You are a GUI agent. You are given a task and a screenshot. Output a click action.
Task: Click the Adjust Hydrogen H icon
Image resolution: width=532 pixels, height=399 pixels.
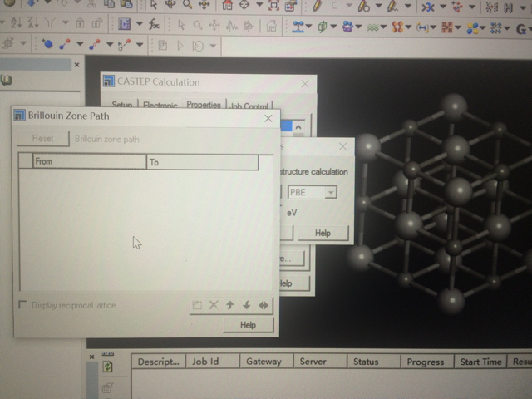(x=509, y=8)
